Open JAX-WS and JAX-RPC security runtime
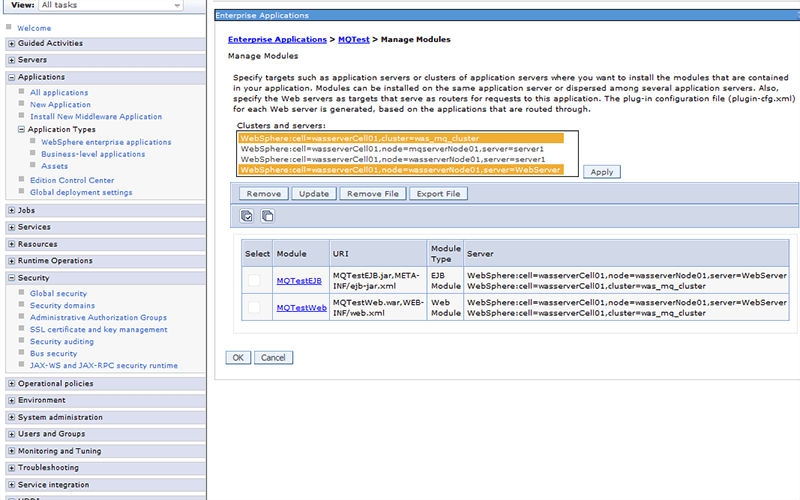The height and width of the screenshot is (500, 800). pos(104,365)
